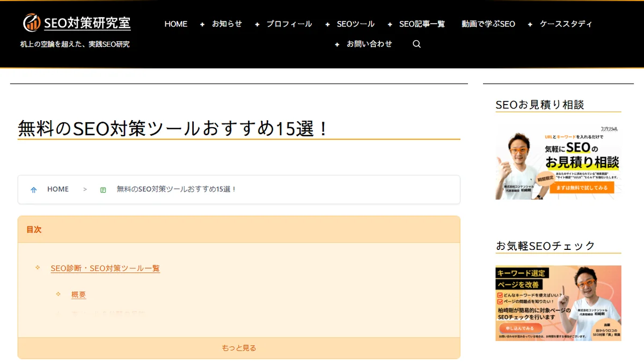
Task: Open the 動画で学ぶSEO menu item
Action: 488,24
